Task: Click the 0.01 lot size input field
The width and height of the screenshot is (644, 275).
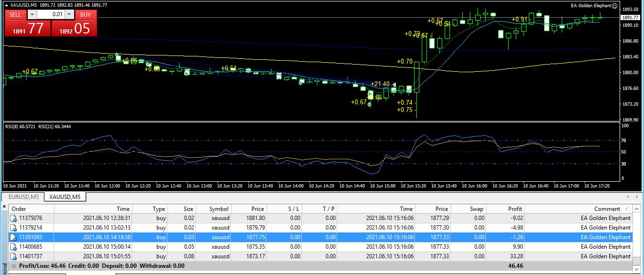Action: 51,14
